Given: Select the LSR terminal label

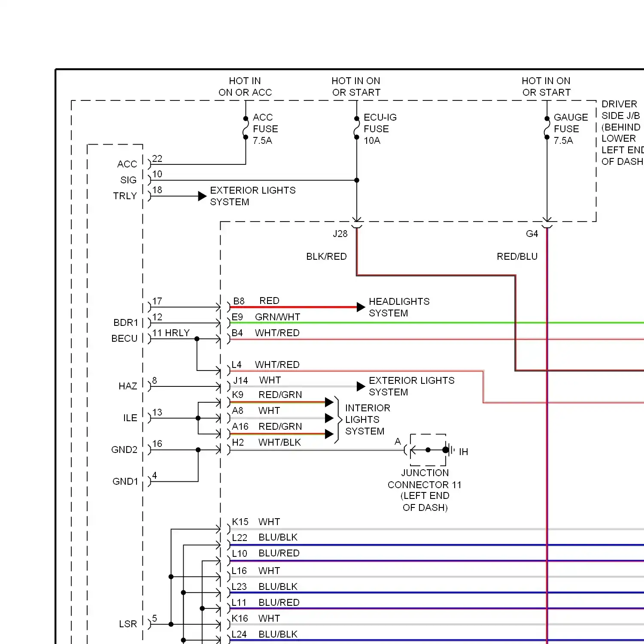Looking at the screenshot, I should pyautogui.click(x=128, y=624).
